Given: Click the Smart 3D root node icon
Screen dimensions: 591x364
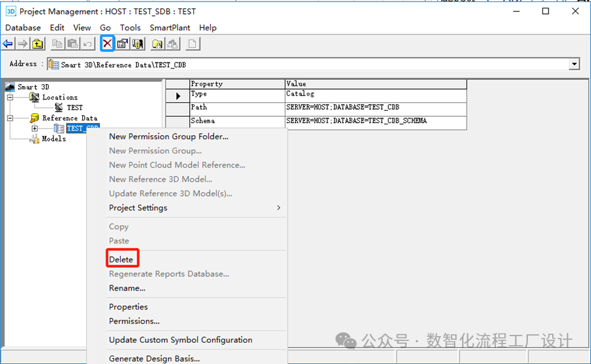Looking at the screenshot, I should coord(10,87).
